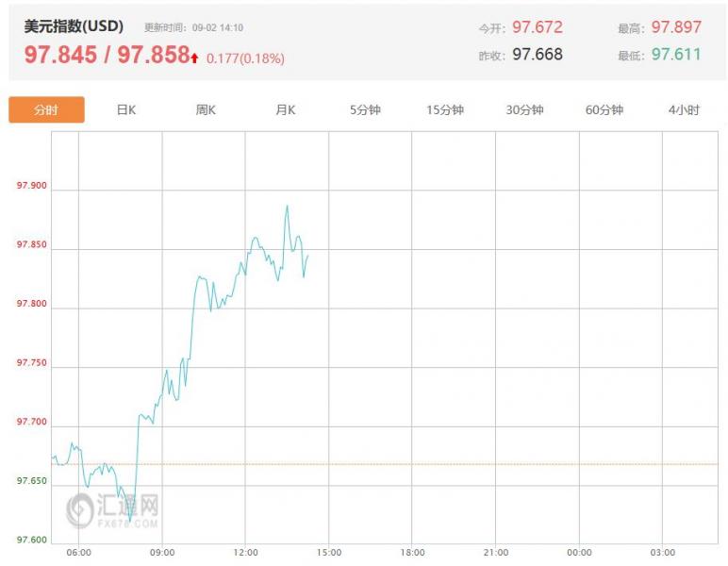Screen dimensions: 728x566
Task: Open the 周K weekly chart tab
Action: coord(206,109)
